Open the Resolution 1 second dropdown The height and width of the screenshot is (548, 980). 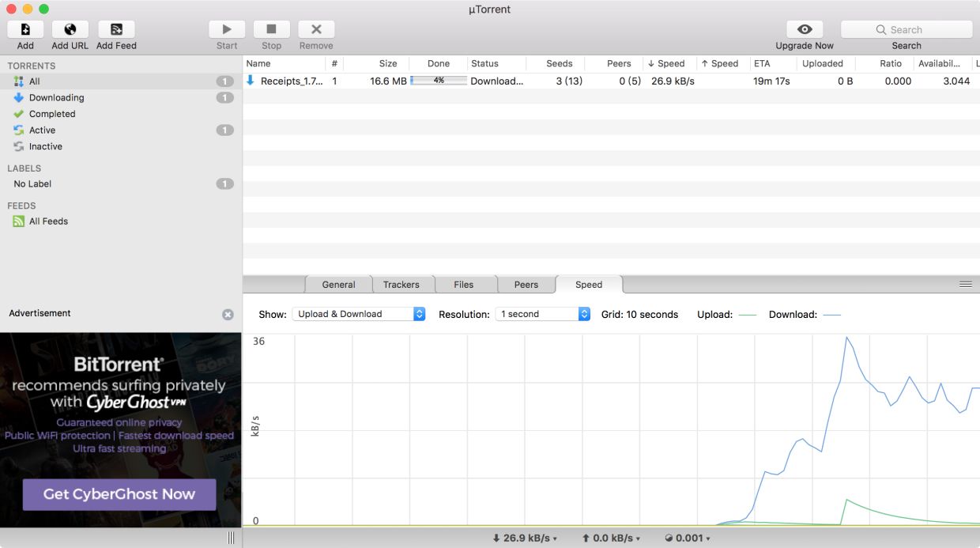(x=543, y=314)
